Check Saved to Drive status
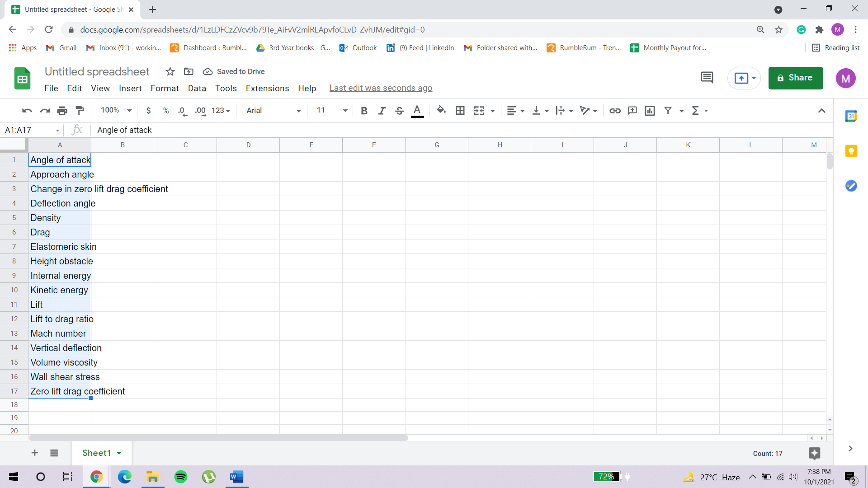The image size is (868, 488). click(234, 71)
